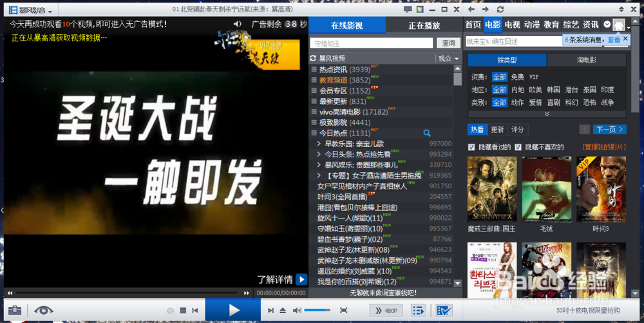Image resolution: width=644 pixels, height=323 pixels.
Task: Click the eject/open file icon
Action: [x=283, y=311]
